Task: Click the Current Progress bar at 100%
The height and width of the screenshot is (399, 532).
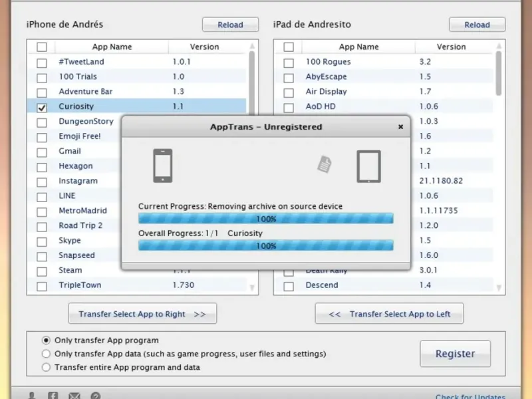Action: (x=266, y=219)
